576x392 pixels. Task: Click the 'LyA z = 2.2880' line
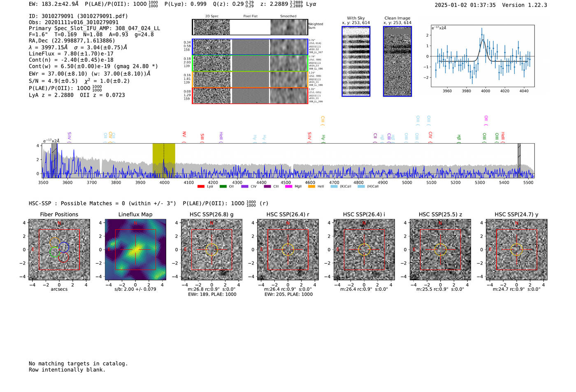point(77,95)
